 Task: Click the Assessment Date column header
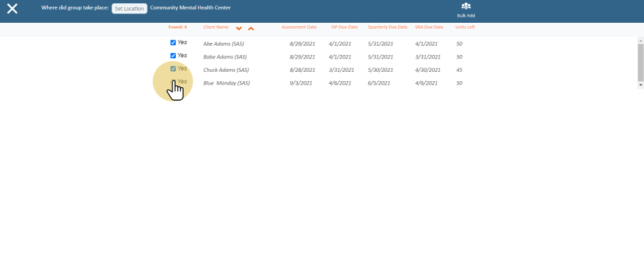click(x=299, y=27)
